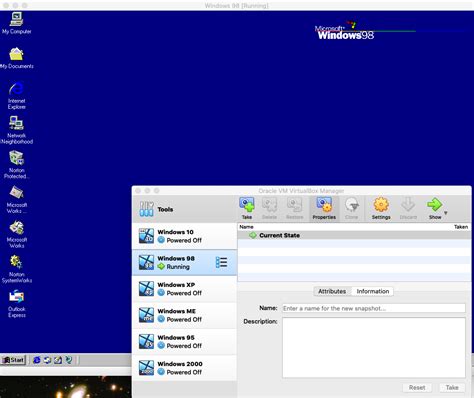This screenshot has height=398, width=474.
Task: Click the Taken column header
Action: coord(461,227)
